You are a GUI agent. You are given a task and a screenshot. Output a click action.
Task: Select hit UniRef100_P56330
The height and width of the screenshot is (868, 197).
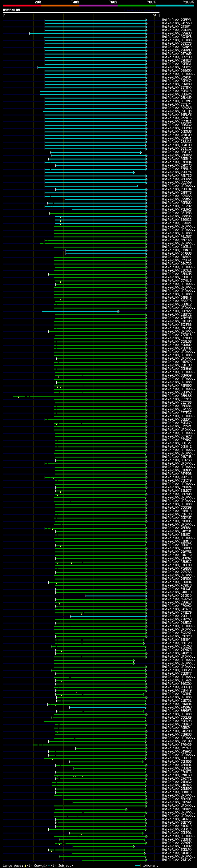[x=177, y=125]
